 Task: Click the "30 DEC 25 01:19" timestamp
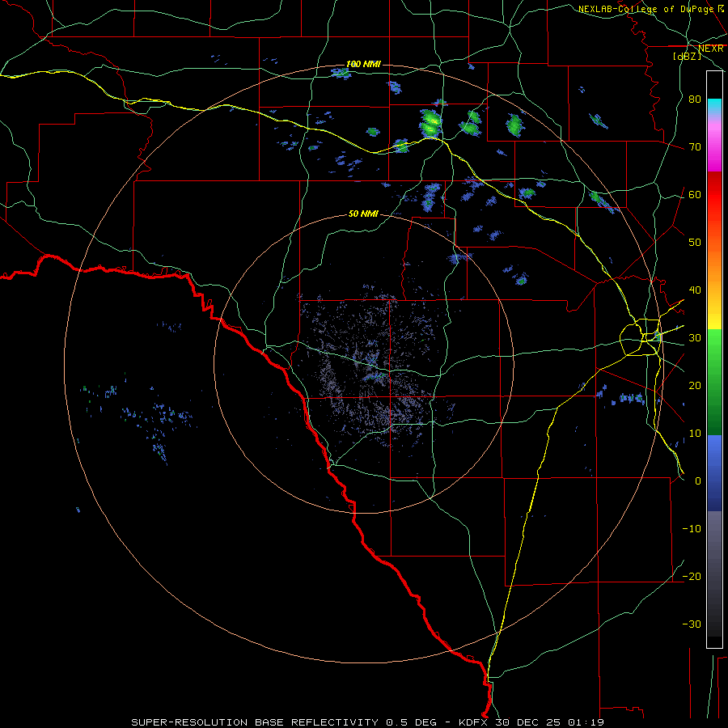(x=549, y=722)
